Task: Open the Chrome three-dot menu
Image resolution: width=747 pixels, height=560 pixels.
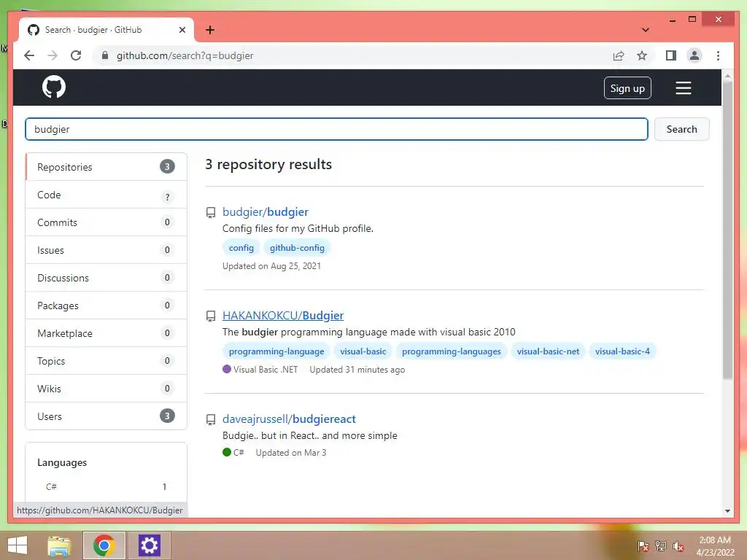Action: coord(718,55)
